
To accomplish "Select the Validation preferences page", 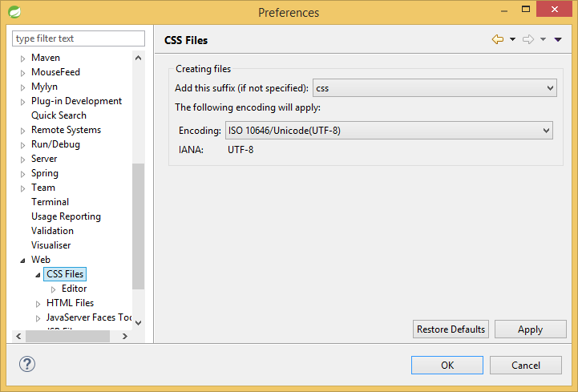I will click(x=52, y=231).
